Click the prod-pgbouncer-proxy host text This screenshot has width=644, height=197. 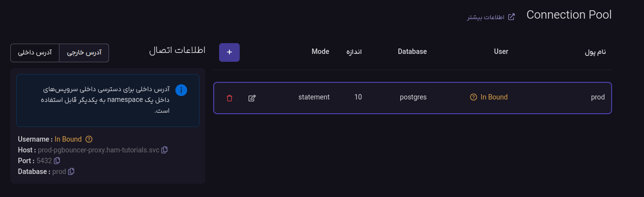[99, 150]
